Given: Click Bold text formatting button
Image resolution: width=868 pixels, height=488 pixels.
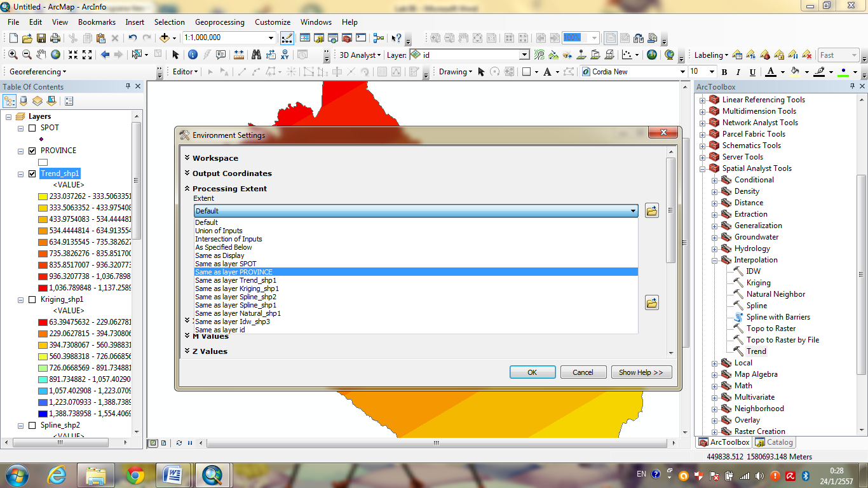Looking at the screenshot, I should pos(724,72).
